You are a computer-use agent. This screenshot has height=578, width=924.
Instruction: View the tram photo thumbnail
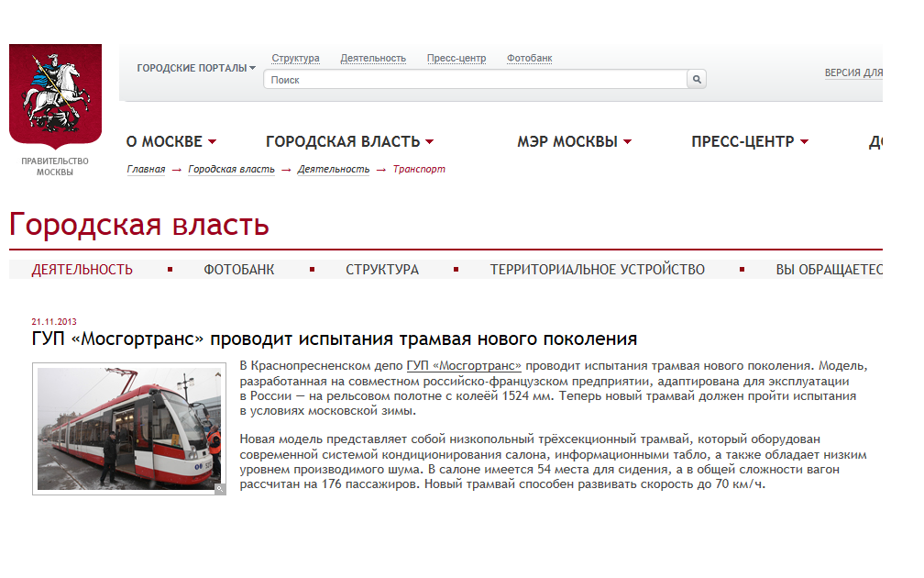pos(129,428)
